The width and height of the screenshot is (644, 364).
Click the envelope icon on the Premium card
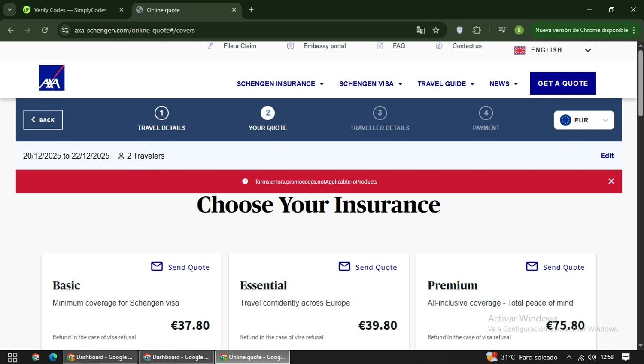click(532, 266)
